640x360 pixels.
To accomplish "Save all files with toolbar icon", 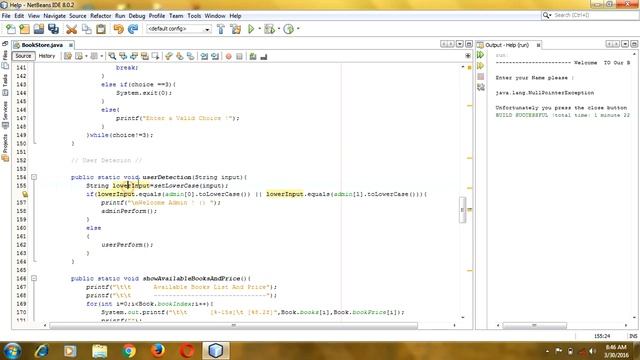I will tap(53, 29).
